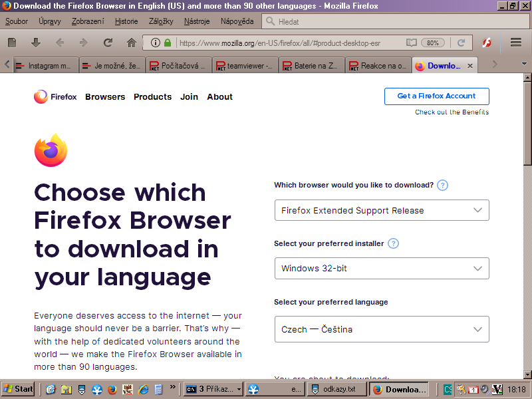Viewport: 532px width, 399px height.
Task: Click the new page icon in toolbar
Action: tap(12, 43)
